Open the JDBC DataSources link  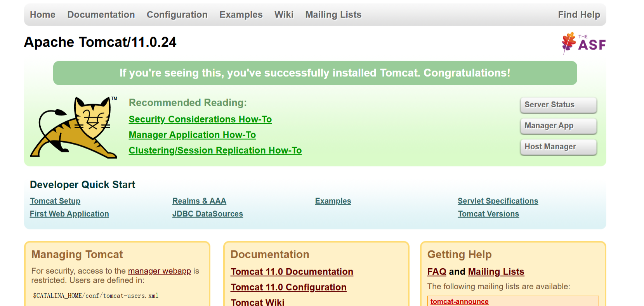[x=208, y=214]
